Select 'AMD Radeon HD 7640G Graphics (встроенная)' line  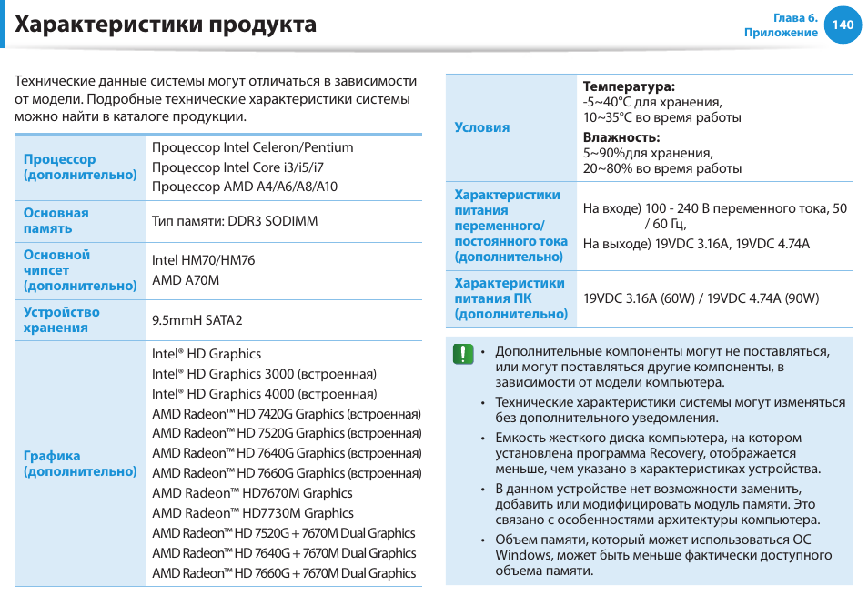[x=287, y=453]
